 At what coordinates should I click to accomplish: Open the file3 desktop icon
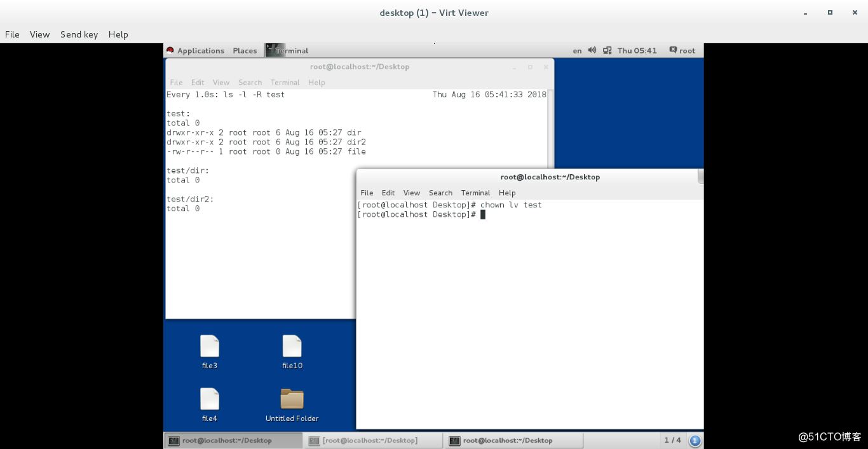[209, 347]
